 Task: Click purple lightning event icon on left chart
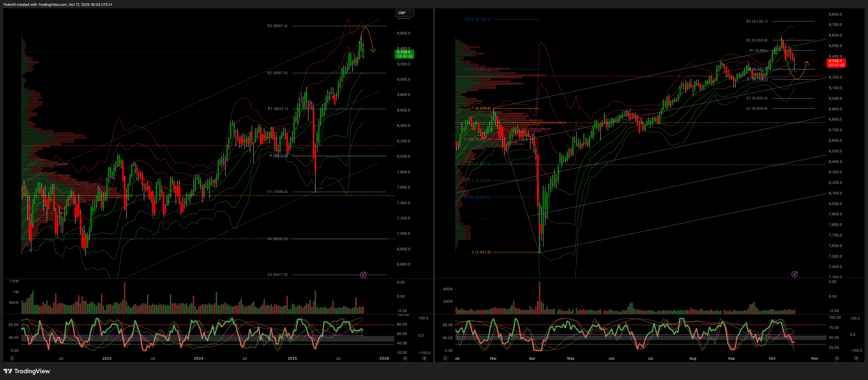click(x=363, y=275)
